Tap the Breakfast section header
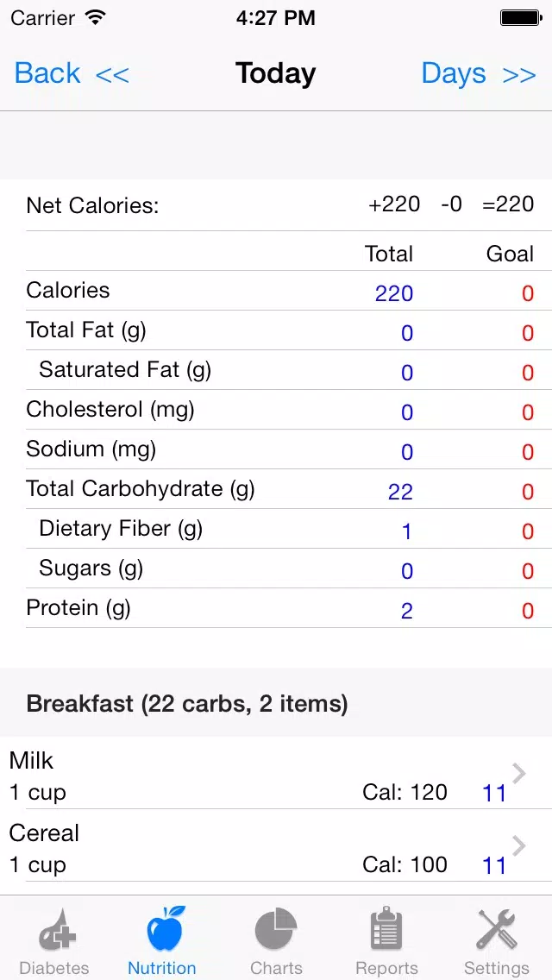This screenshot has height=980, width=552. click(276, 703)
